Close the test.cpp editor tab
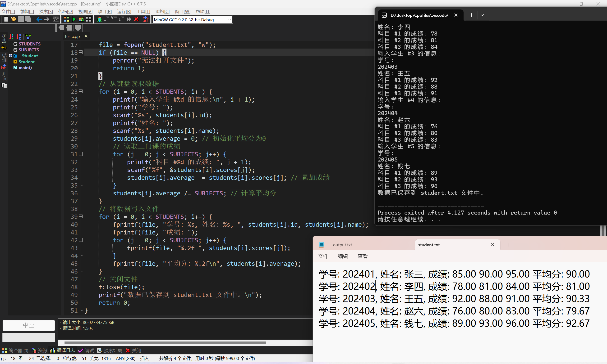 pos(86,36)
